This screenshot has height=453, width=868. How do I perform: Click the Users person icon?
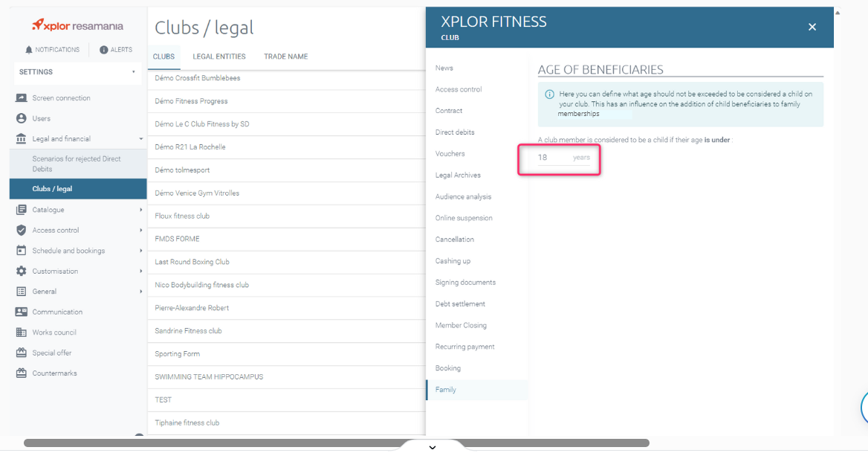point(21,118)
